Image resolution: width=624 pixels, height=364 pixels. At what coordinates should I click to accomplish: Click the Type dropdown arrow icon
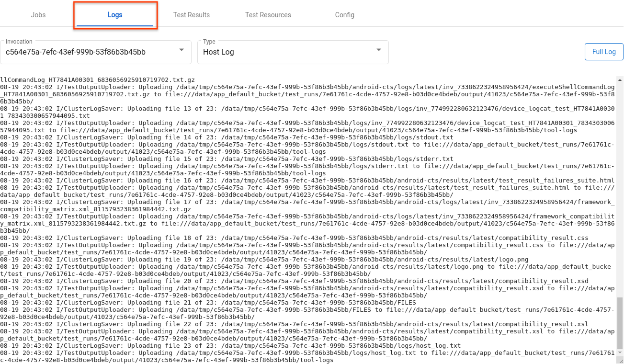[378, 50]
